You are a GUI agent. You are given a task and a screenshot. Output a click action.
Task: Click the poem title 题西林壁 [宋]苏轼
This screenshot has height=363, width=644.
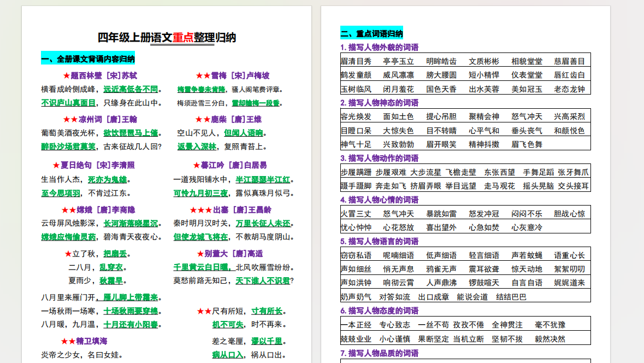tap(104, 75)
